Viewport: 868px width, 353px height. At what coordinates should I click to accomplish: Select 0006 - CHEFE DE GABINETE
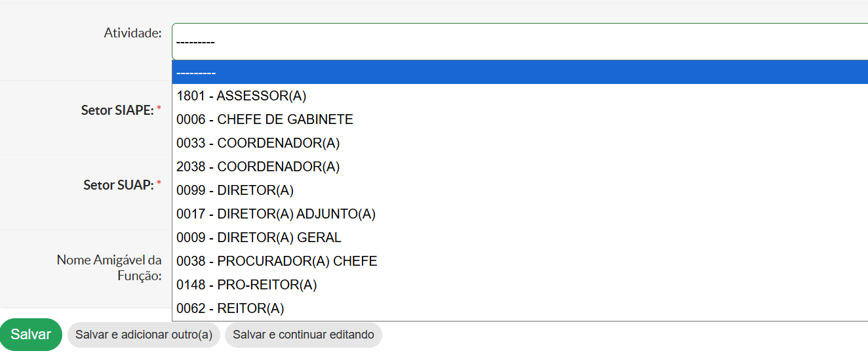tap(265, 119)
